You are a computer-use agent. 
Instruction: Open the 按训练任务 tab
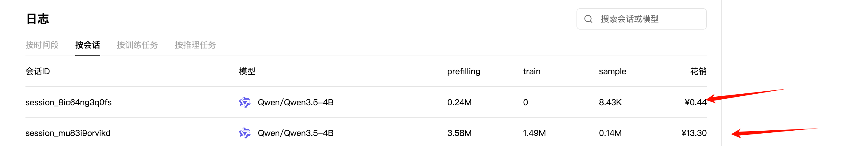coord(137,45)
